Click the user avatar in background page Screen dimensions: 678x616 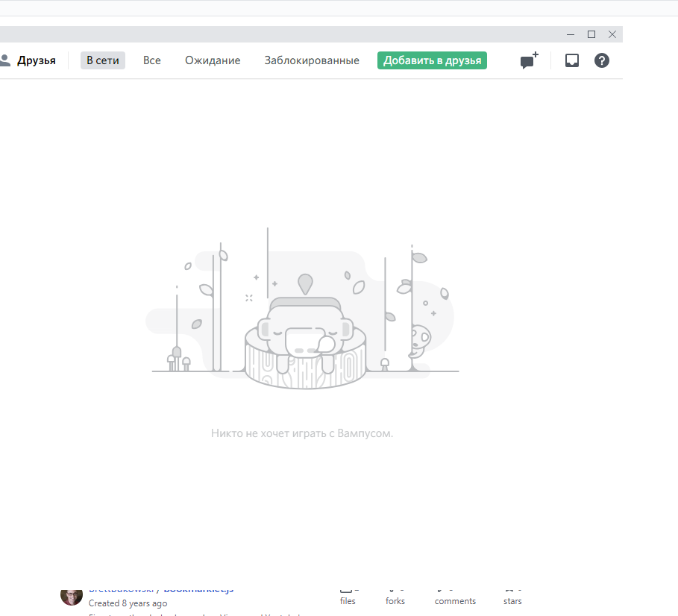(x=72, y=597)
